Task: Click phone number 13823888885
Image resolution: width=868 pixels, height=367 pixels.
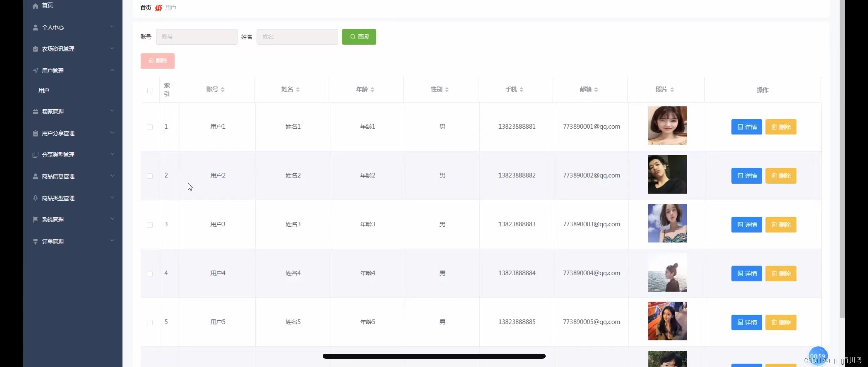Action: (517, 322)
